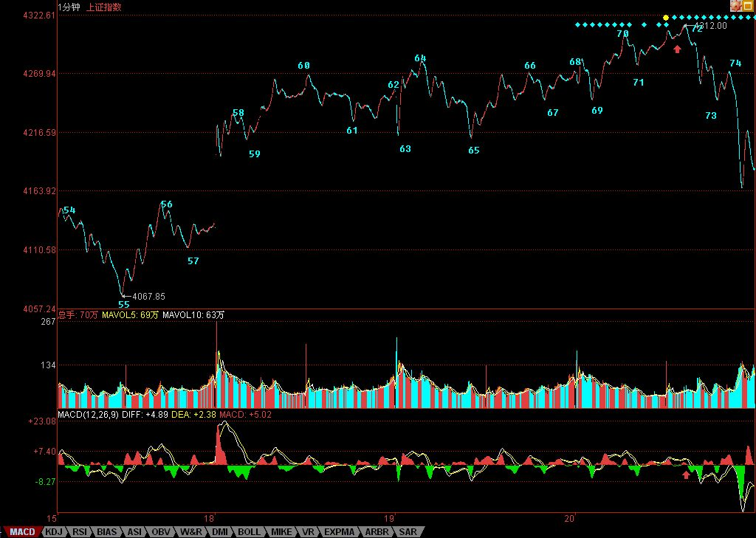Switch to the OBV indicator tab
Screen dimensions: 756x538
coord(162,531)
